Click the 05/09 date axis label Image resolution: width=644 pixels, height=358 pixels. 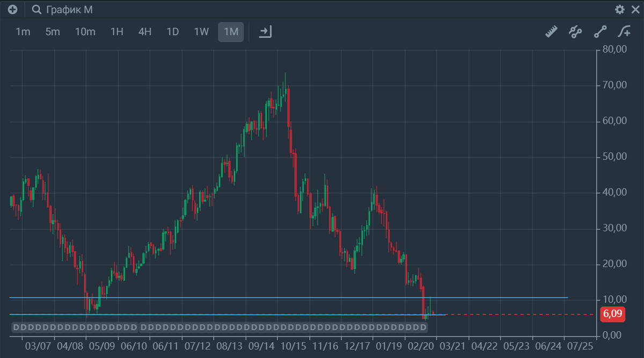coord(101,346)
